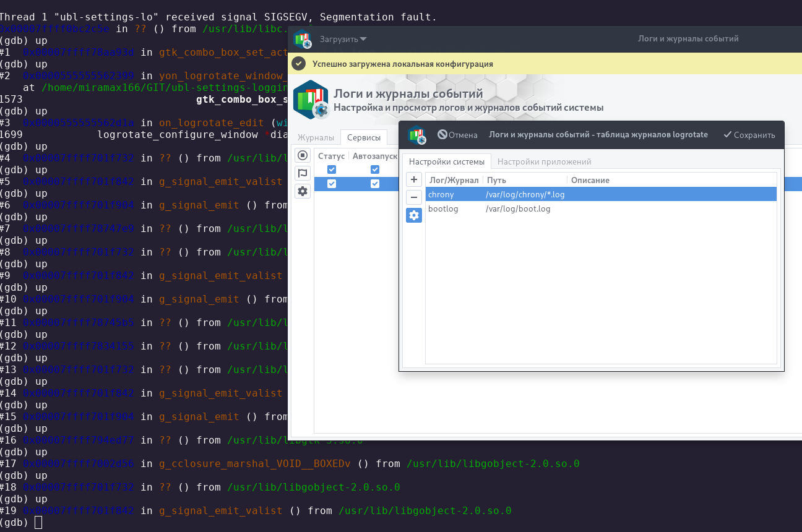This screenshot has height=532, width=802.
Task: Remove selected log with the minus button
Action: pos(414,197)
